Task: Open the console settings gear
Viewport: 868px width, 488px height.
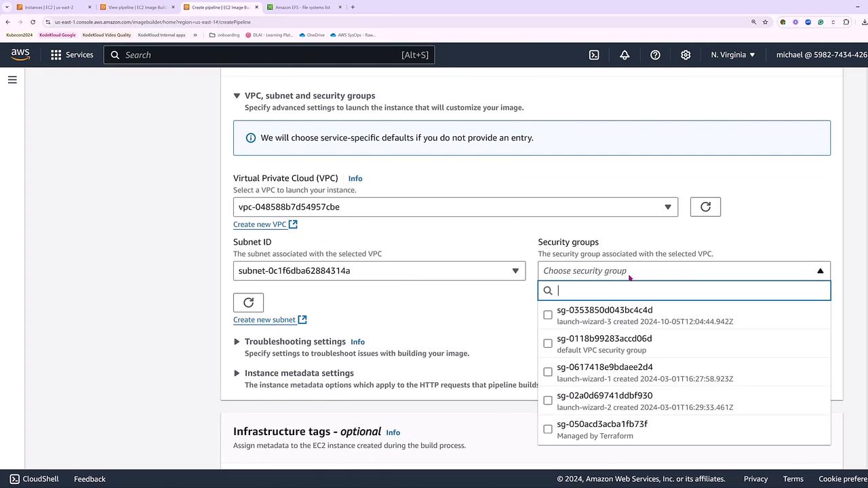Action: pyautogui.click(x=686, y=55)
